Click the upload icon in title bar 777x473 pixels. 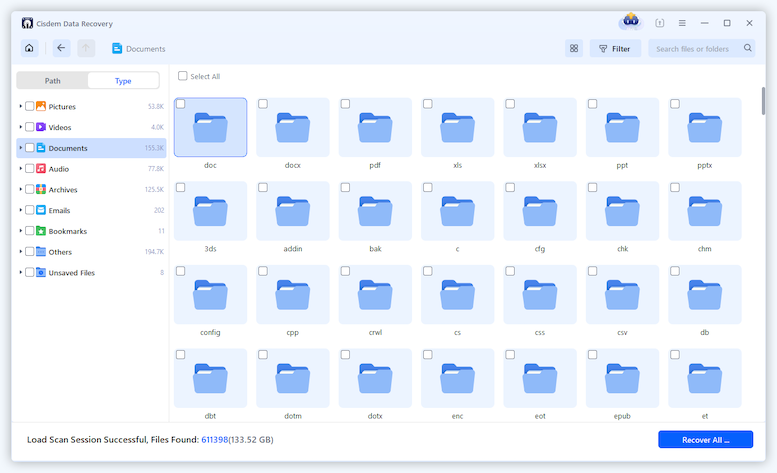pyautogui.click(x=660, y=22)
